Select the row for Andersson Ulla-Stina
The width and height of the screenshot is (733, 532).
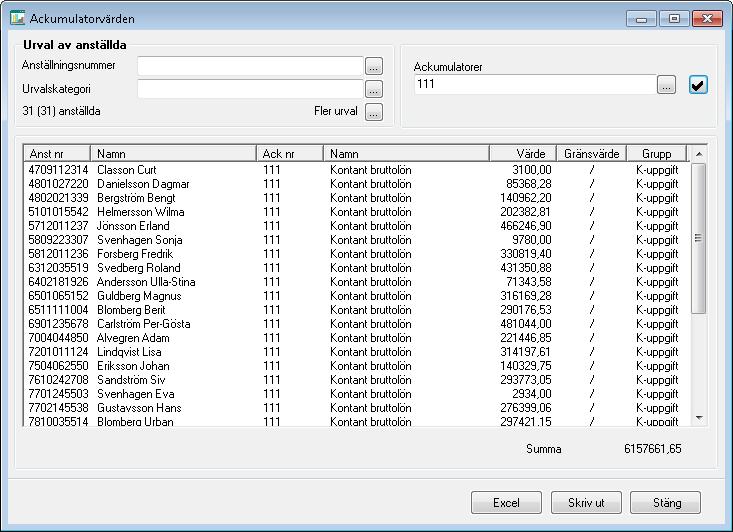tap(357, 282)
